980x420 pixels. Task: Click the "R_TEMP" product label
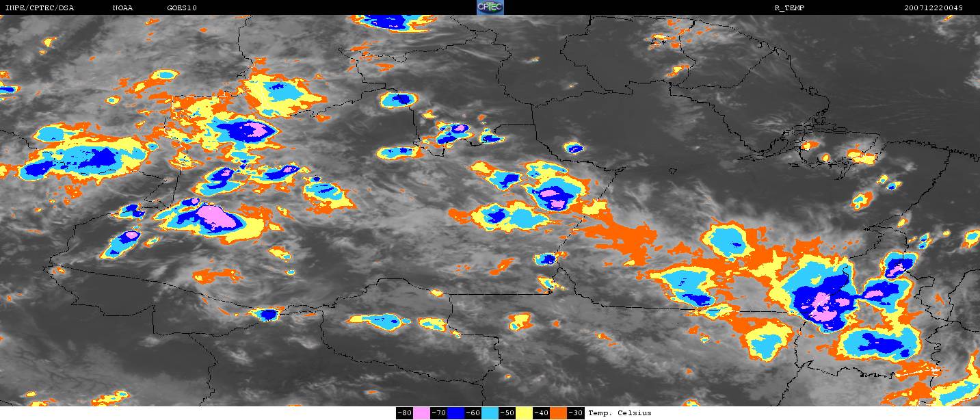click(x=789, y=8)
